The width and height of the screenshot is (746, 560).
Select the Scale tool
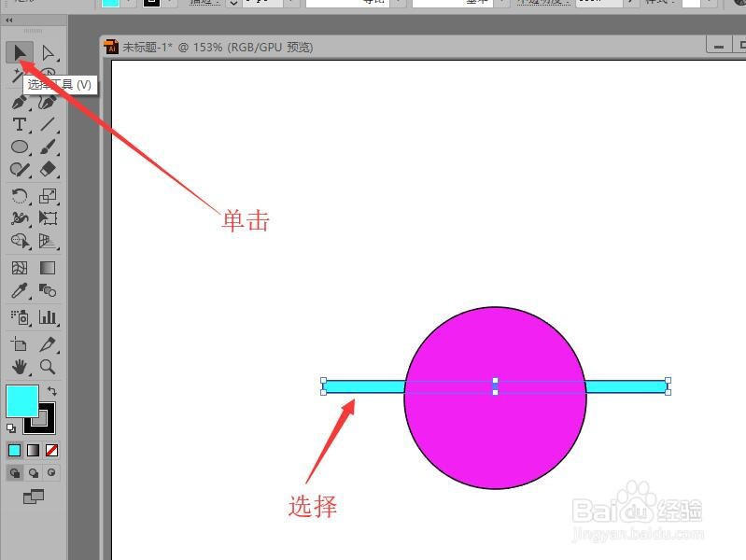click(x=48, y=196)
